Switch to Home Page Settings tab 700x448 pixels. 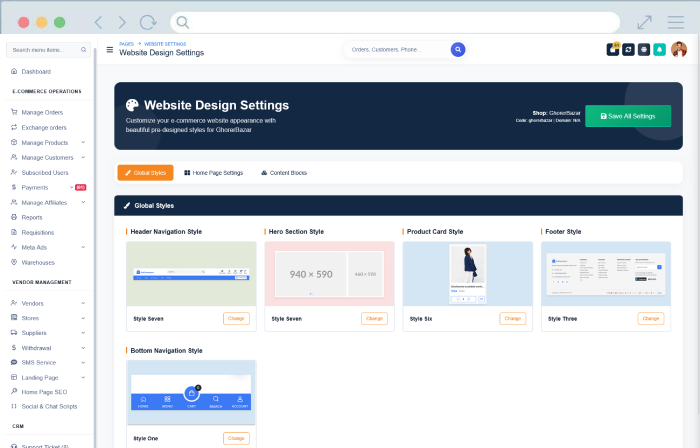point(213,173)
